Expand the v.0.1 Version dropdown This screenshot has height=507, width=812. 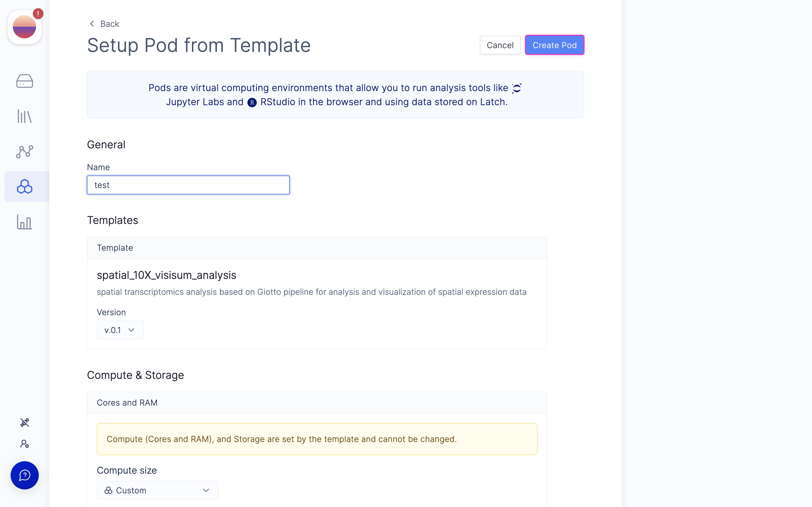120,330
